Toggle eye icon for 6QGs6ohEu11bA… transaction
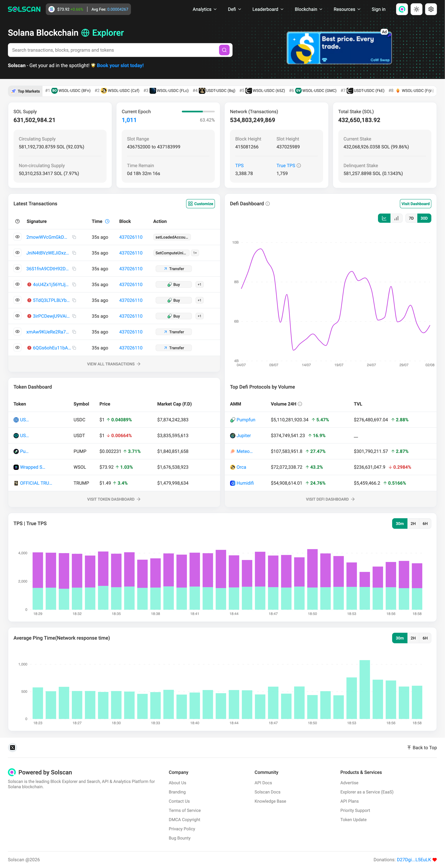Viewport: 445px width, 868px height. click(18, 347)
